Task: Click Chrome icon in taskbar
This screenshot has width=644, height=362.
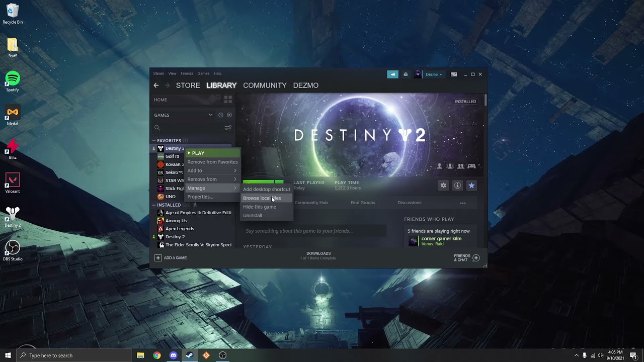Action: [x=157, y=355]
